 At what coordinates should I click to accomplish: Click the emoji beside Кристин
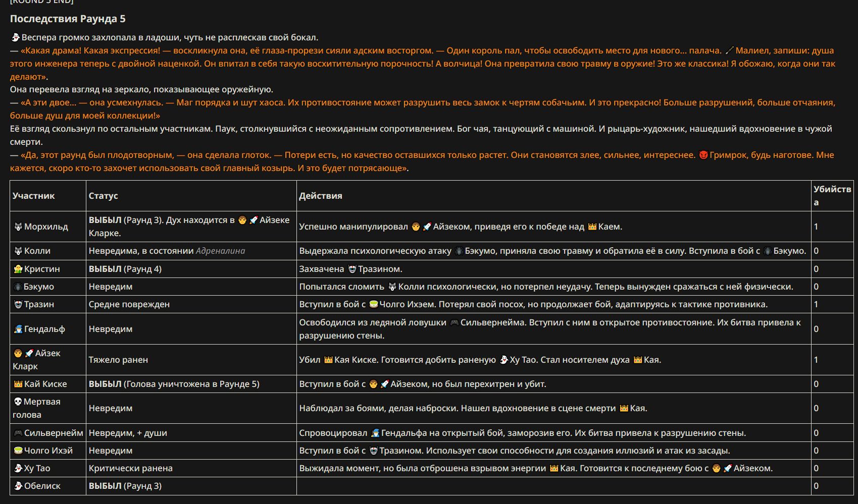tap(18, 269)
